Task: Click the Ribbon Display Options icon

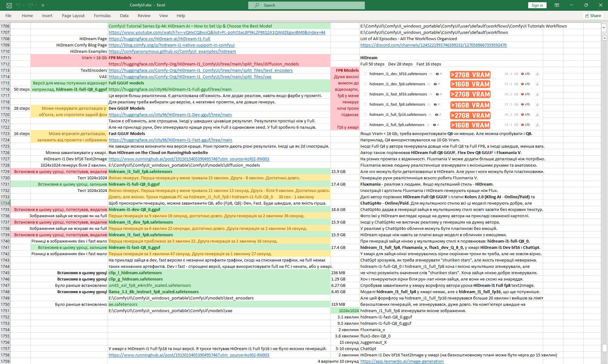Action: (x=557, y=5)
